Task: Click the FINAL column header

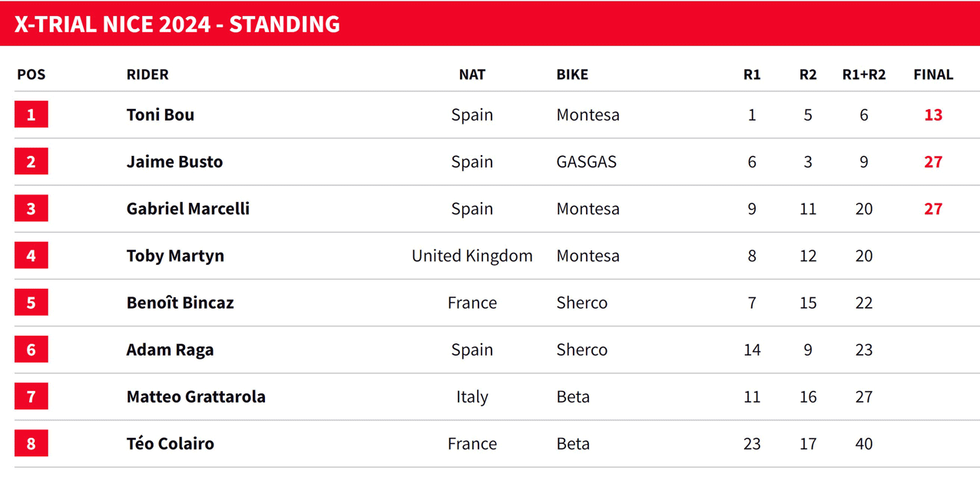Action: pos(933,75)
